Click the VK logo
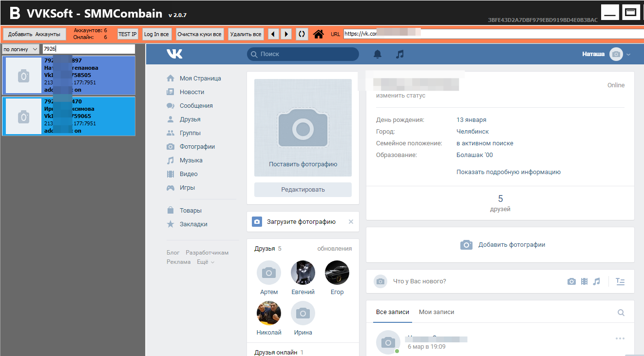 point(174,54)
